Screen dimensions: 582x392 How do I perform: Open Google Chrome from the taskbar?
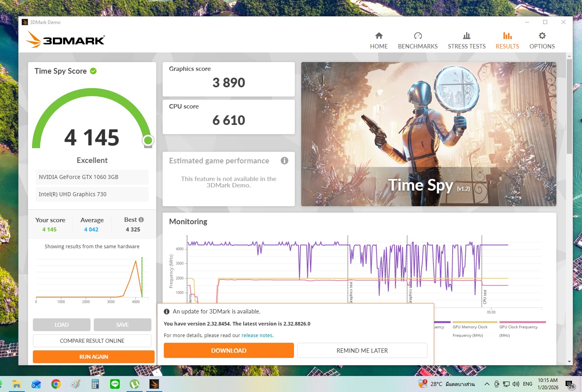click(x=56, y=384)
